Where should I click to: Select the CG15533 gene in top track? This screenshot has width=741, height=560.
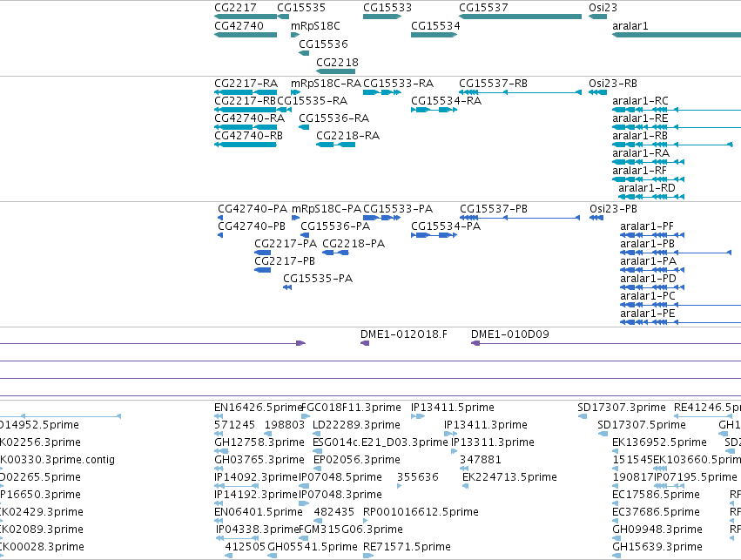[382, 17]
